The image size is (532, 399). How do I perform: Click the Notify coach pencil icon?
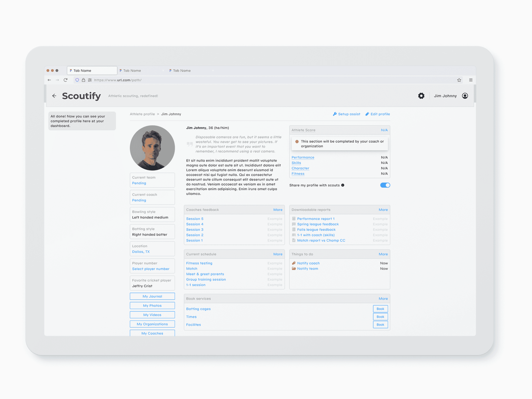[294, 263]
